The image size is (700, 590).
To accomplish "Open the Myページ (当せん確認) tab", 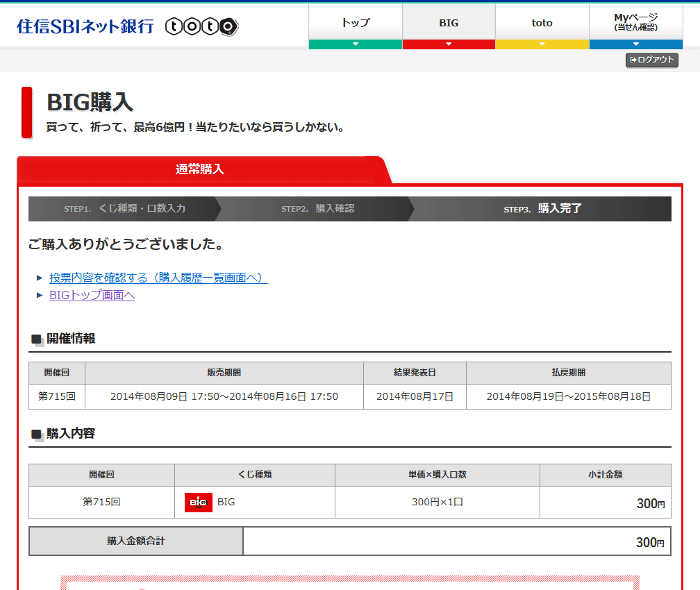I will pyautogui.click(x=635, y=22).
